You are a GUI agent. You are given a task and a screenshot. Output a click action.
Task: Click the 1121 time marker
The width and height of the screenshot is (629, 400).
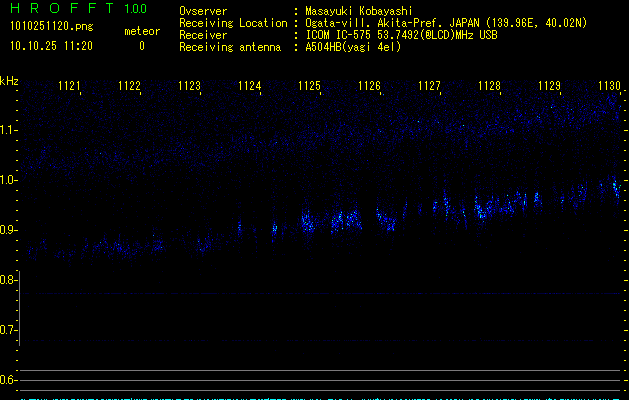(x=69, y=87)
